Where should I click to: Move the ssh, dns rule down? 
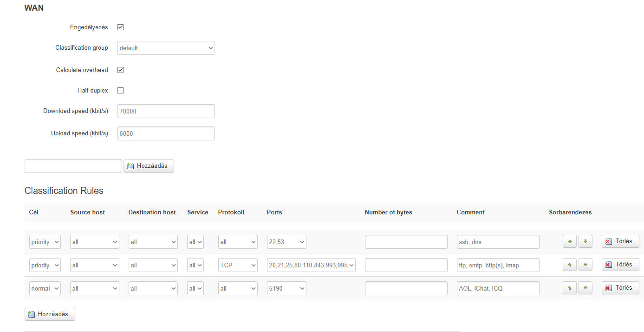coord(585,242)
